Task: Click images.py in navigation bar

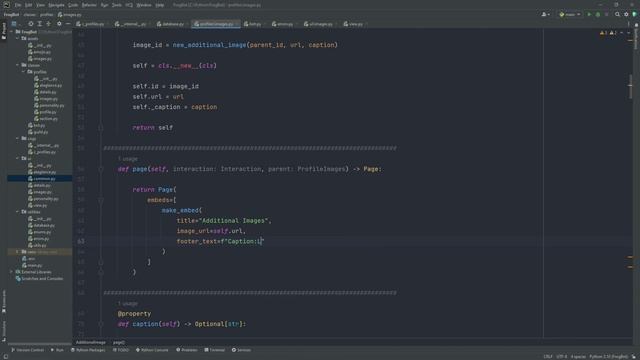Action: (69, 15)
